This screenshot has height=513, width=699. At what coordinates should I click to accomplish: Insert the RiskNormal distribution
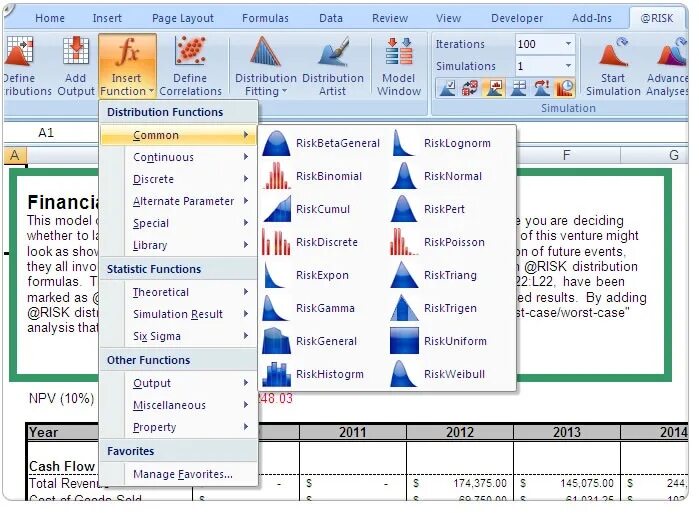(x=450, y=176)
